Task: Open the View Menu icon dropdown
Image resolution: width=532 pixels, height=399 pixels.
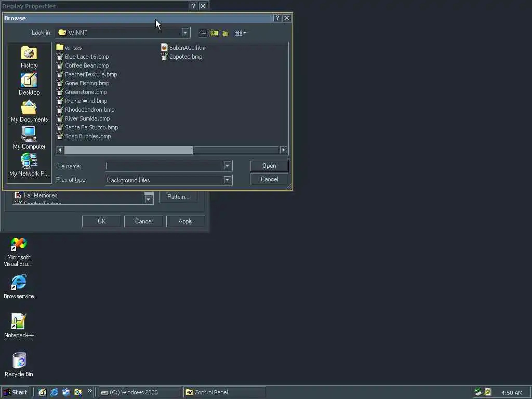Action: [240, 33]
